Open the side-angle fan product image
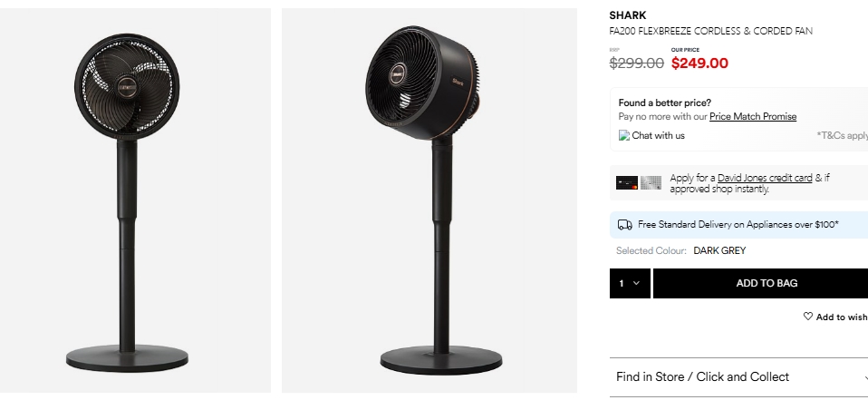868x400 pixels. 429,200
